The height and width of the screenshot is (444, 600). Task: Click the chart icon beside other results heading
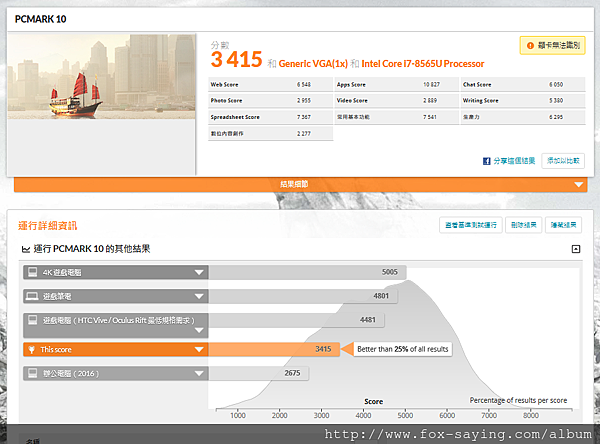[26, 250]
